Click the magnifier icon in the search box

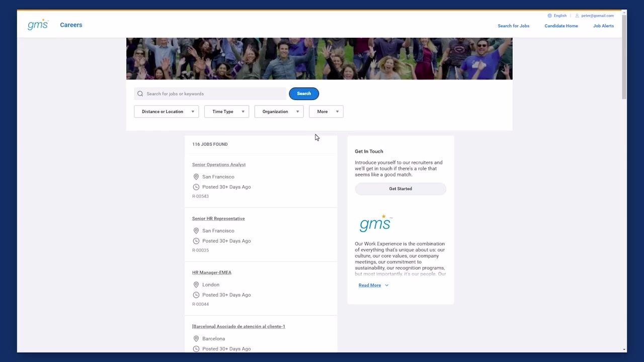pos(140,94)
